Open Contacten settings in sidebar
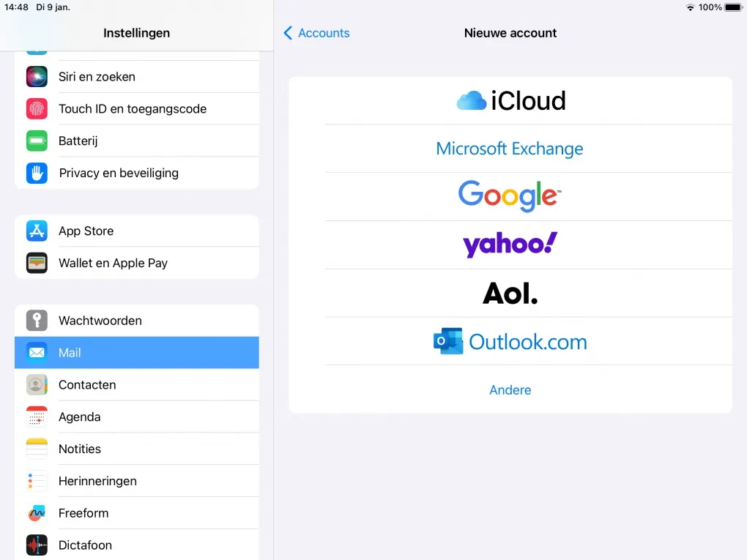 [x=87, y=385]
